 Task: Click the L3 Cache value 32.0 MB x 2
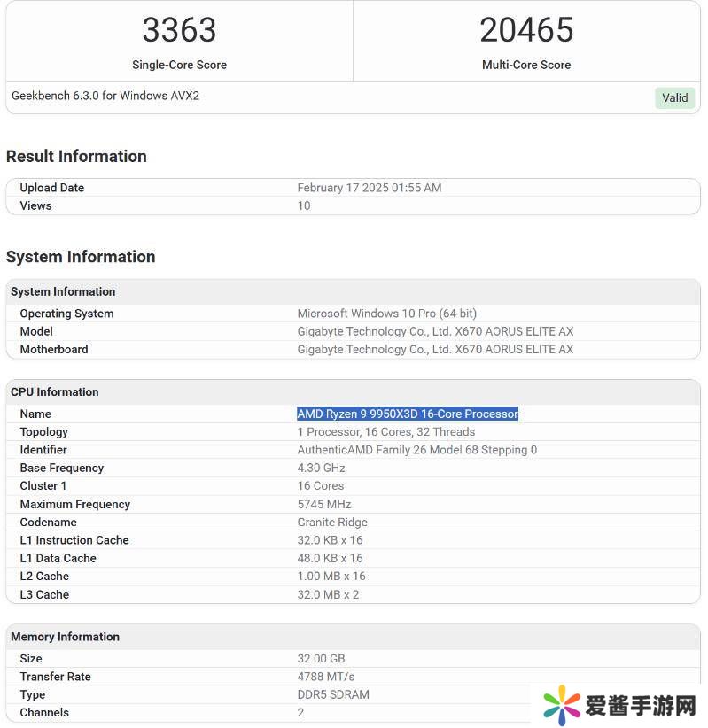[328, 594]
